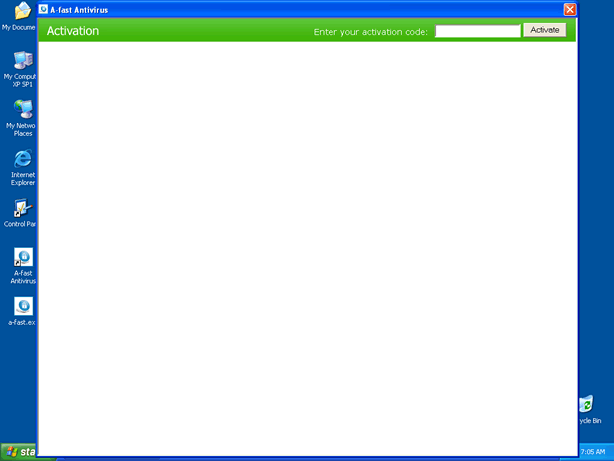Close the A-fast Antivirus window
Viewport: 614px width, 461px height.
pos(569,9)
